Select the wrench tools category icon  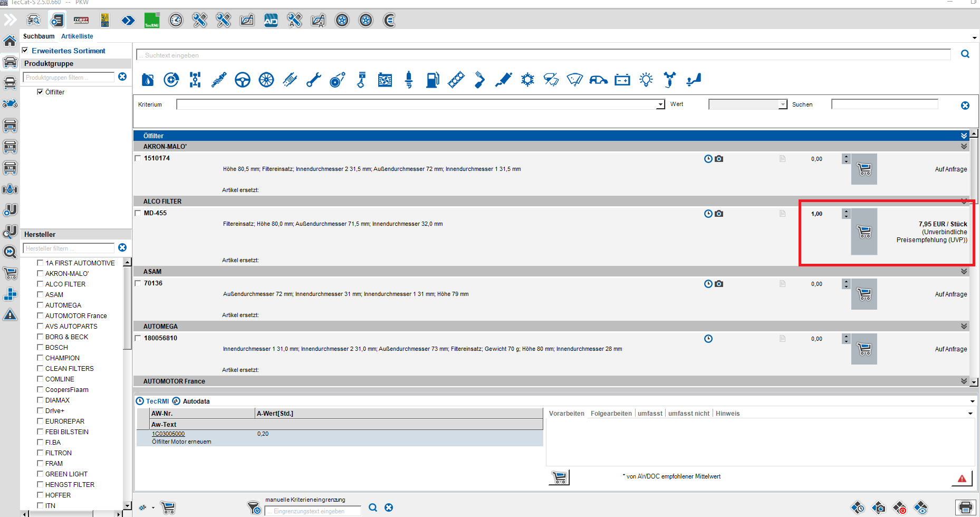pyautogui.click(x=314, y=80)
